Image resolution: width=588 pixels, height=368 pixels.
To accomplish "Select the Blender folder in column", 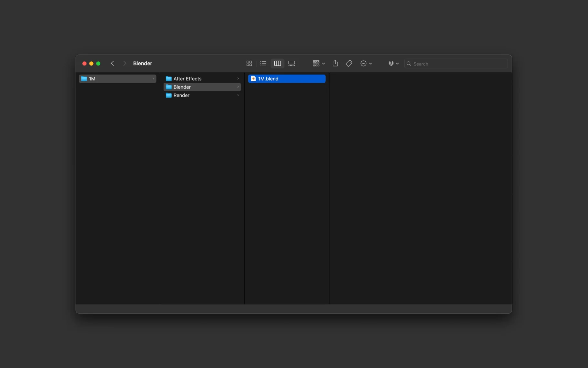I will 182,87.
